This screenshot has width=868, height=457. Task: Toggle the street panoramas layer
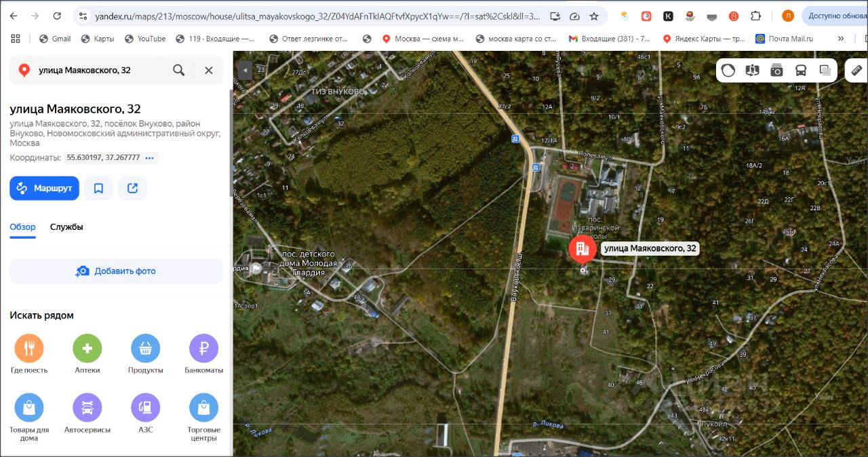752,71
